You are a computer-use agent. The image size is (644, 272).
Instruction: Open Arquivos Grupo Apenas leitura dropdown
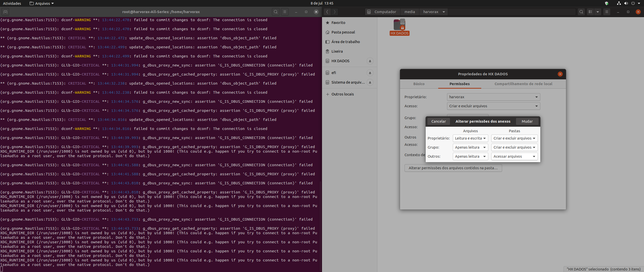coord(470,147)
